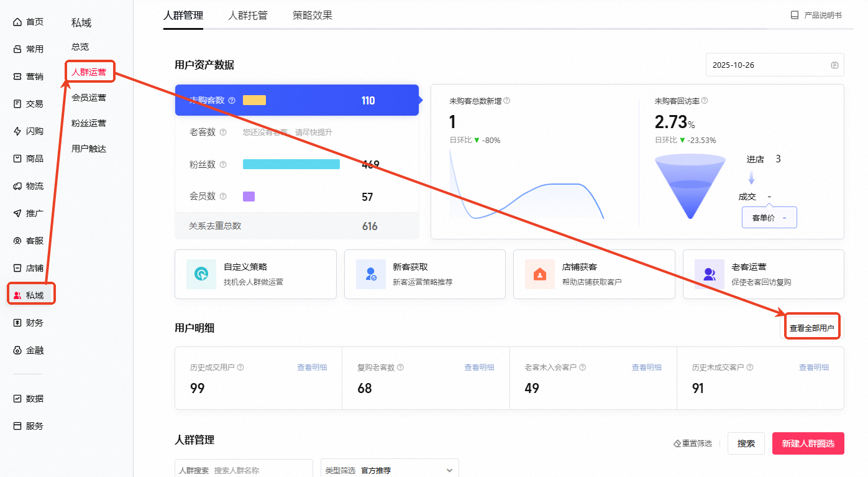This screenshot has width=868, height=477.
Task: Switch to the 人群管理 tab
Action: coord(183,16)
